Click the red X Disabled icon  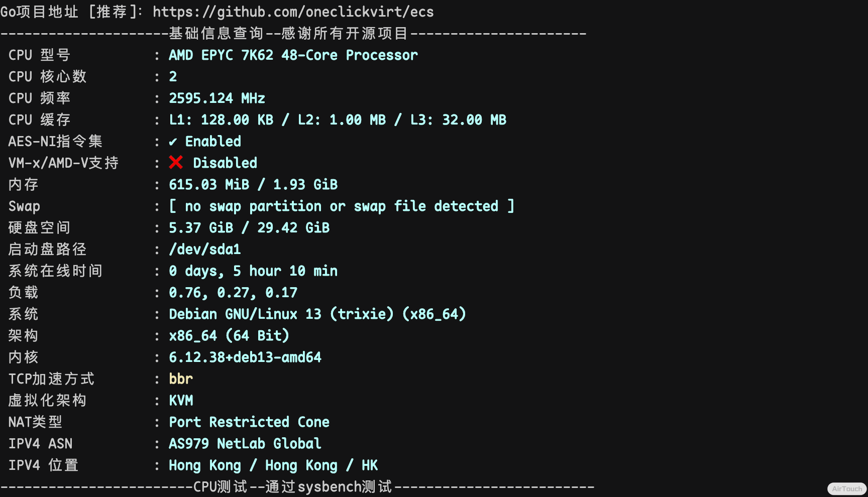[176, 162]
